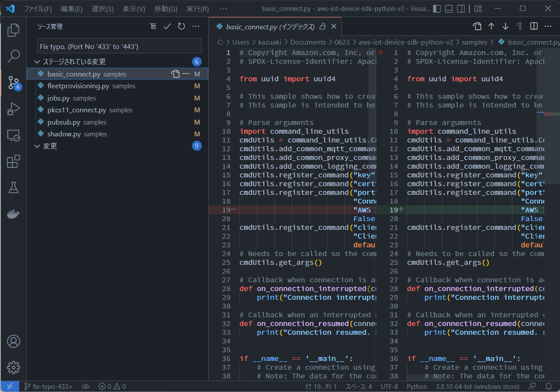Open the Search view in activity bar

pyautogui.click(x=14, y=56)
